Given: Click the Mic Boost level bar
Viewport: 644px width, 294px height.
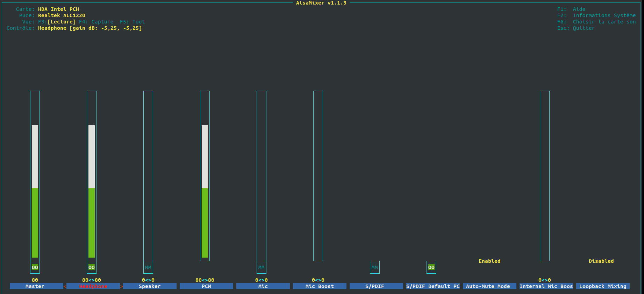Looking at the screenshot, I should [318, 176].
